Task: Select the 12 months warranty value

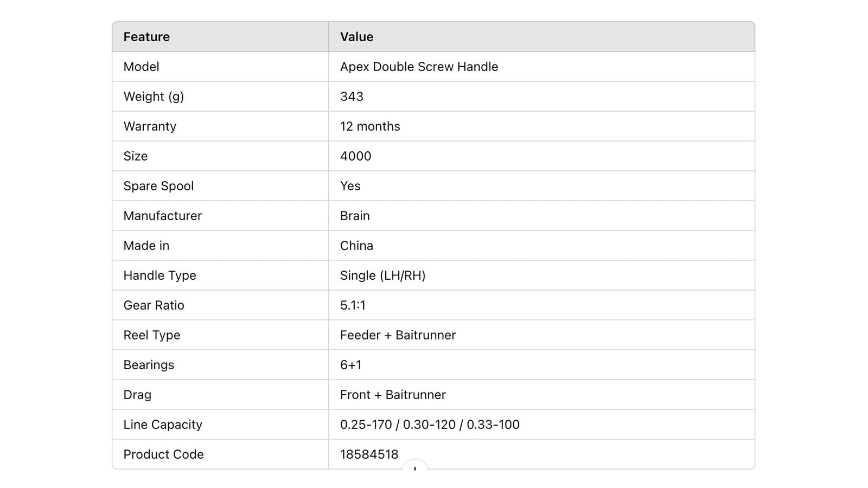Action: 370,126
